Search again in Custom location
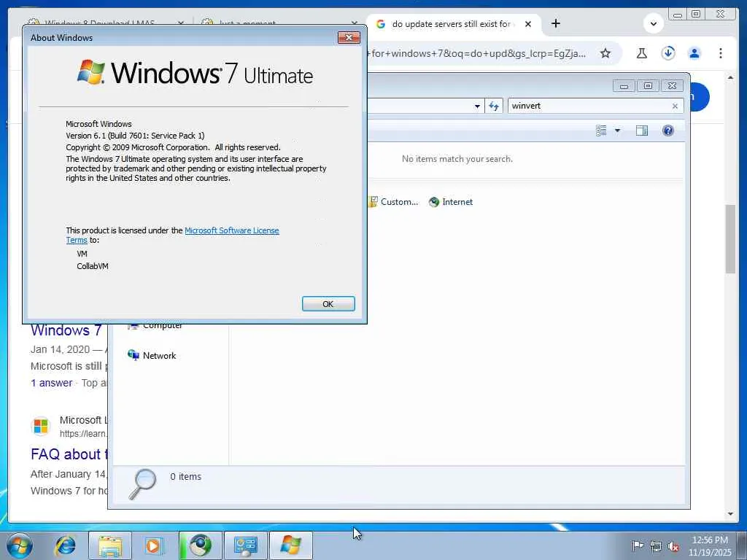This screenshot has height=560, width=747. [393, 202]
